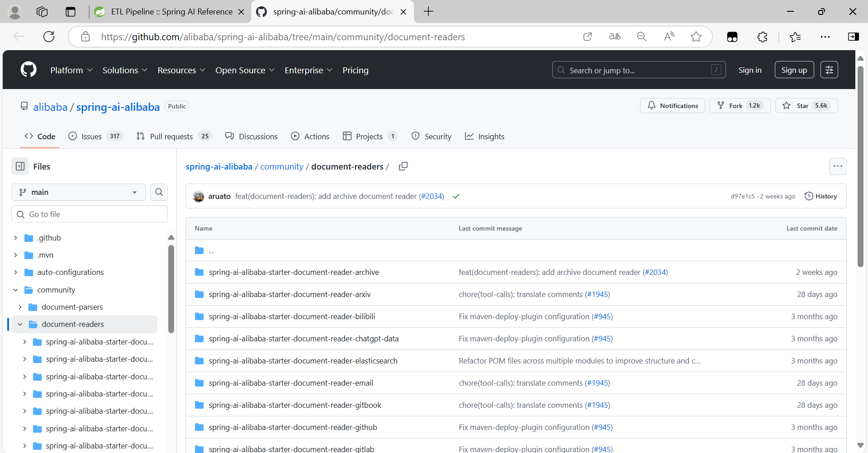Viewport: 868px width, 453px height.
Task: Click the community breadcrumb link
Action: (282, 166)
